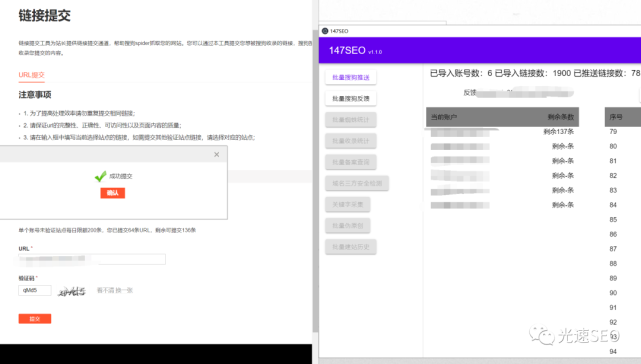The height and width of the screenshot is (364, 641).
Task: Click the red 确认 confirm button
Action: pos(113,193)
